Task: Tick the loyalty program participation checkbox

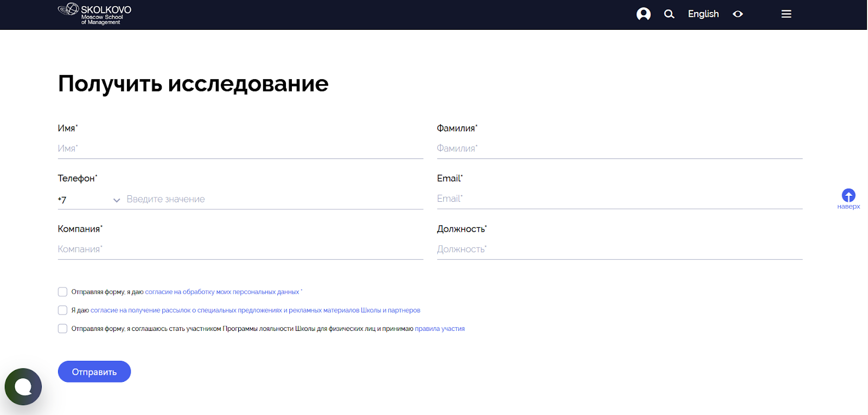Action: [x=62, y=329]
